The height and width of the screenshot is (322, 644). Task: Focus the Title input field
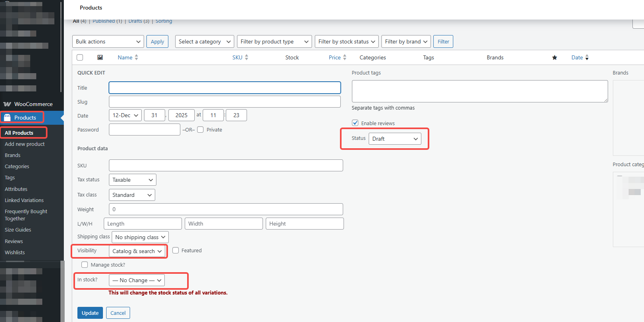(225, 88)
